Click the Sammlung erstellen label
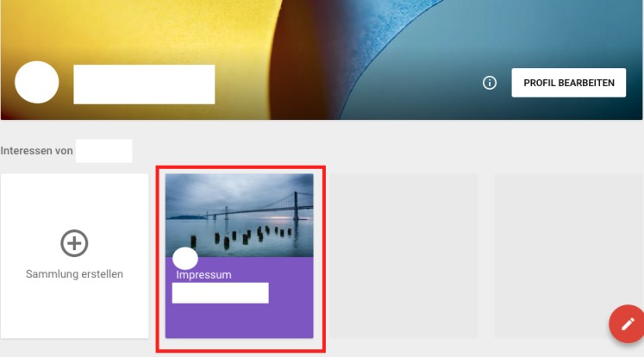 pyautogui.click(x=74, y=274)
